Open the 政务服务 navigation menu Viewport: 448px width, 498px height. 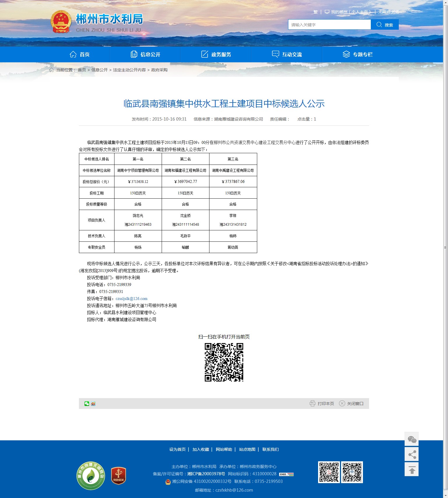tap(216, 54)
